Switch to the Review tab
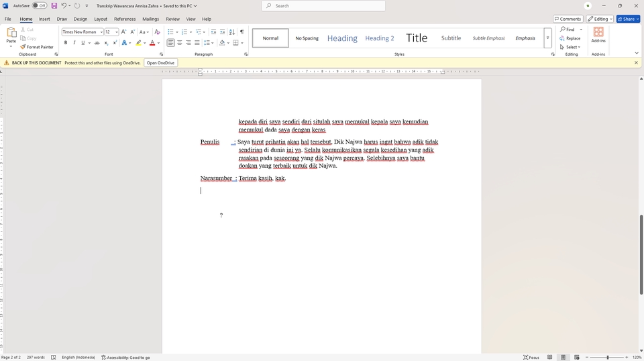Screen dimensions: 644x361 pos(172,19)
